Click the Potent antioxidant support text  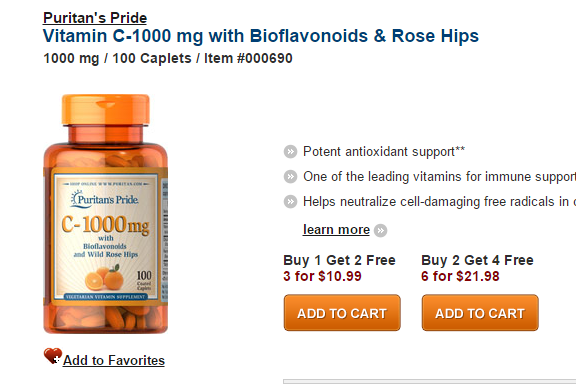[384, 152]
